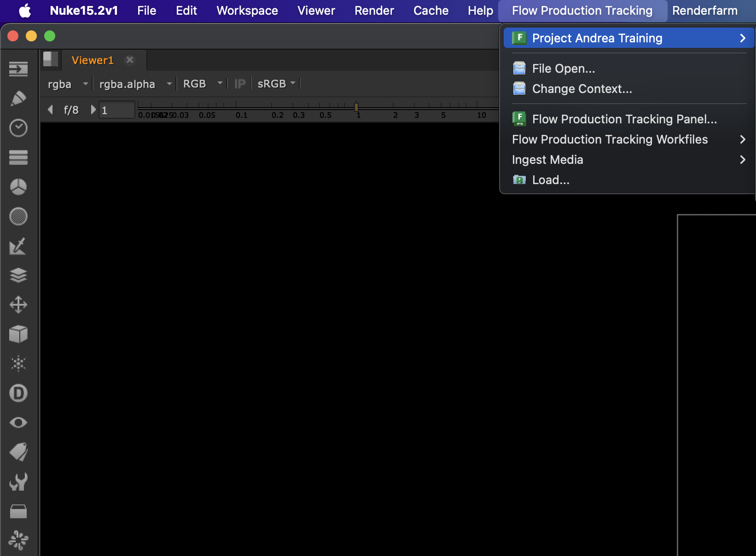The height and width of the screenshot is (556, 756).
Task: Toggle the IP input process button
Action: [240, 84]
